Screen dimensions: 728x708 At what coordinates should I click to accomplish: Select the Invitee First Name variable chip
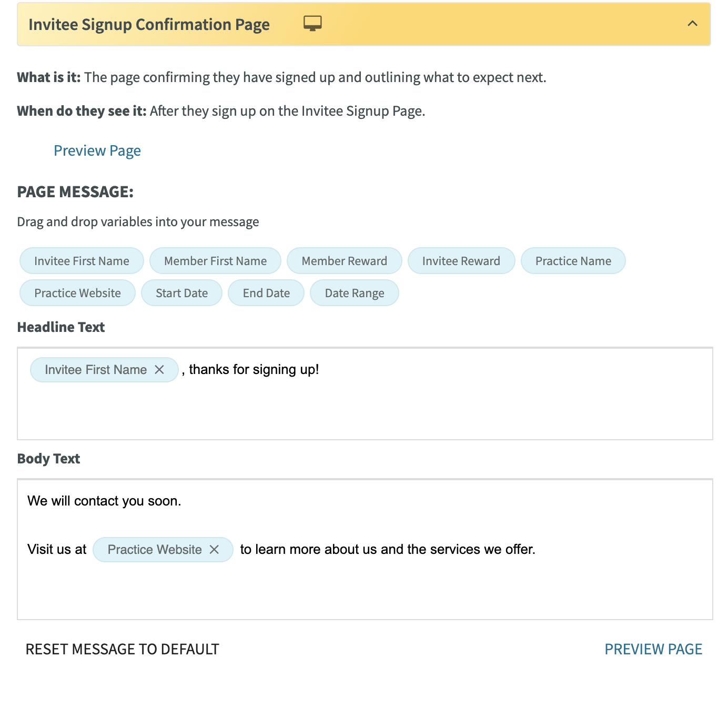click(x=82, y=261)
